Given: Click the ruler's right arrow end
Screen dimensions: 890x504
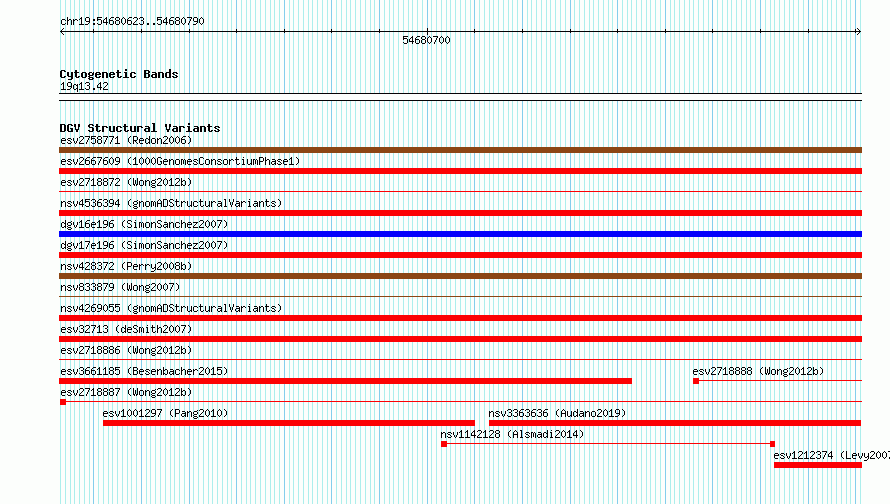Looking at the screenshot, I should (x=858, y=32).
